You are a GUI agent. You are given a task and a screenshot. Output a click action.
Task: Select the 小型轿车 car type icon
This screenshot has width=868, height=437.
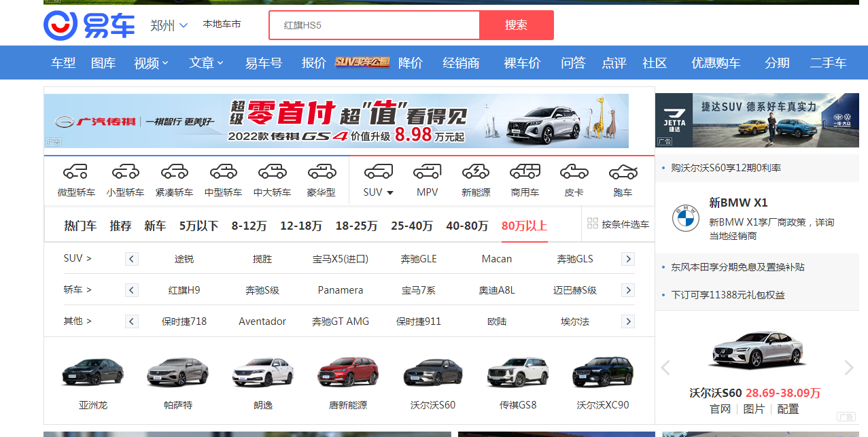pyautogui.click(x=125, y=171)
